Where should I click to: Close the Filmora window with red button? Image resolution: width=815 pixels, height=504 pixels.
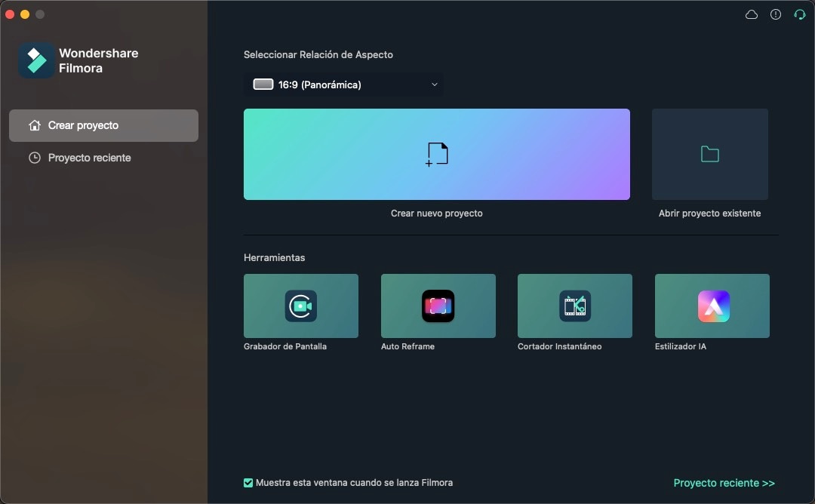10,14
